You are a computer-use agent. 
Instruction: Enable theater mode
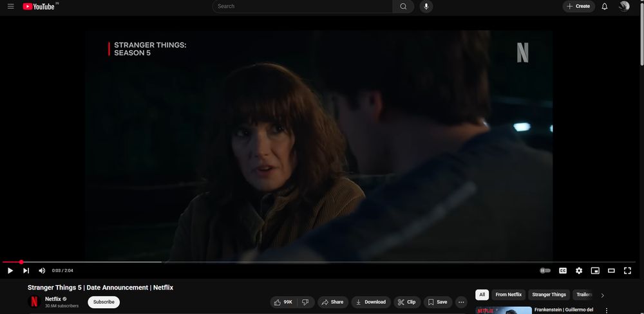pos(611,270)
